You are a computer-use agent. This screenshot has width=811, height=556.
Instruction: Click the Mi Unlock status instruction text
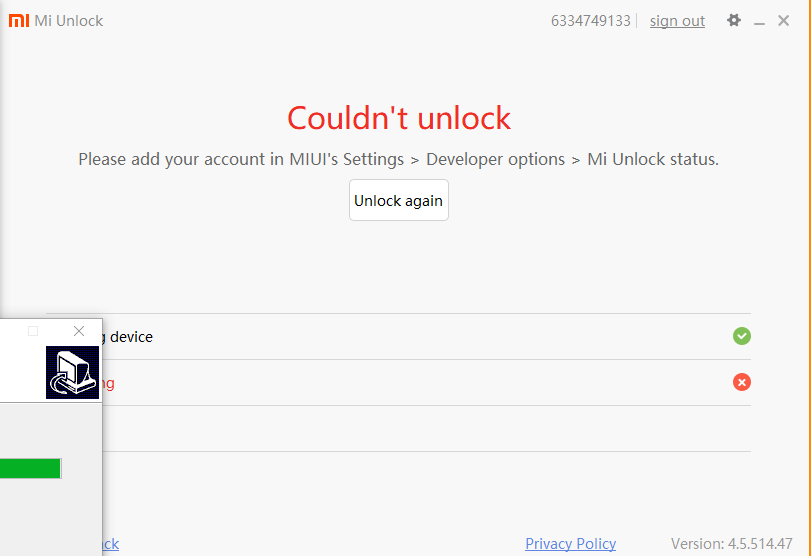coord(398,159)
